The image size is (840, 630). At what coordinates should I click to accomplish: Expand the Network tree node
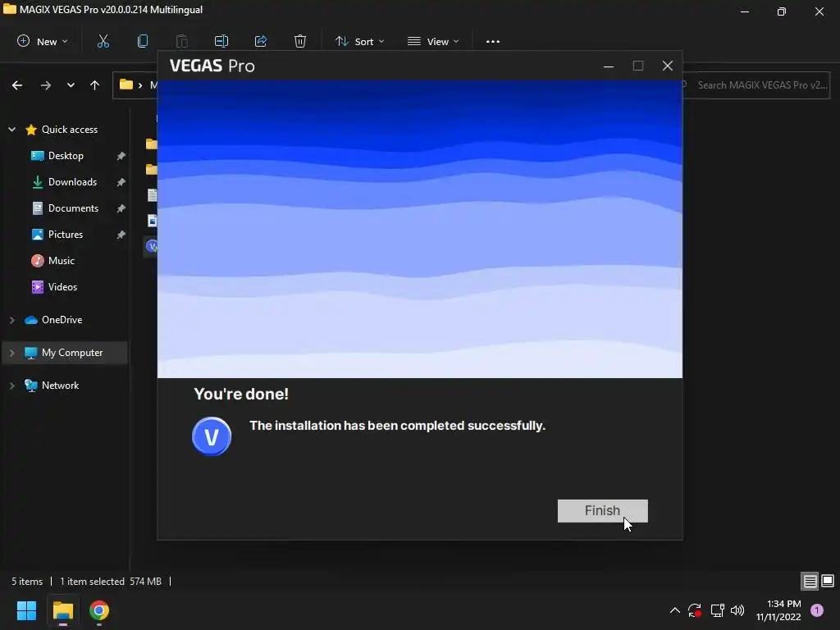coord(11,386)
